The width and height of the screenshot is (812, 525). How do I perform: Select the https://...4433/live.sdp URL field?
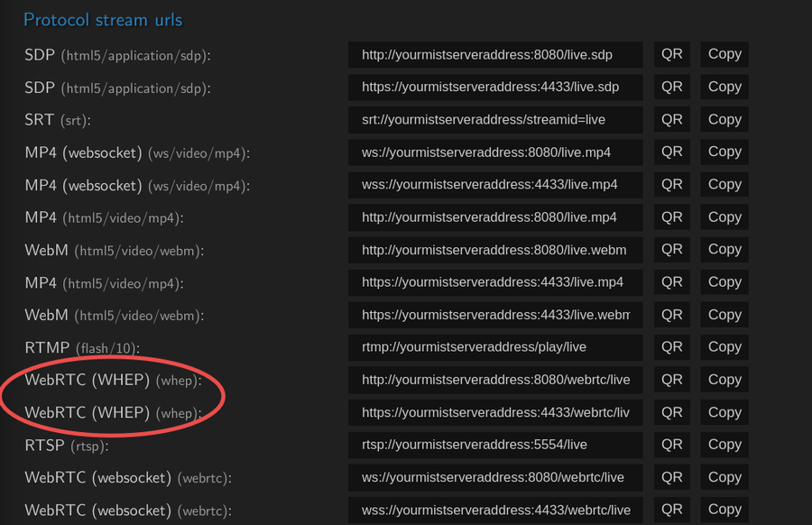click(x=495, y=87)
